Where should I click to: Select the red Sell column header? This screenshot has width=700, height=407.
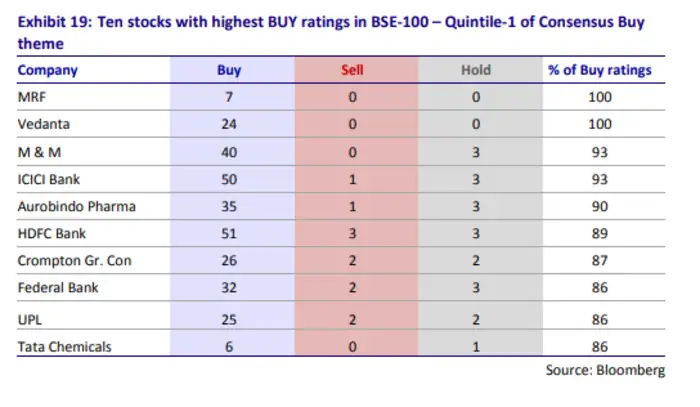click(352, 70)
